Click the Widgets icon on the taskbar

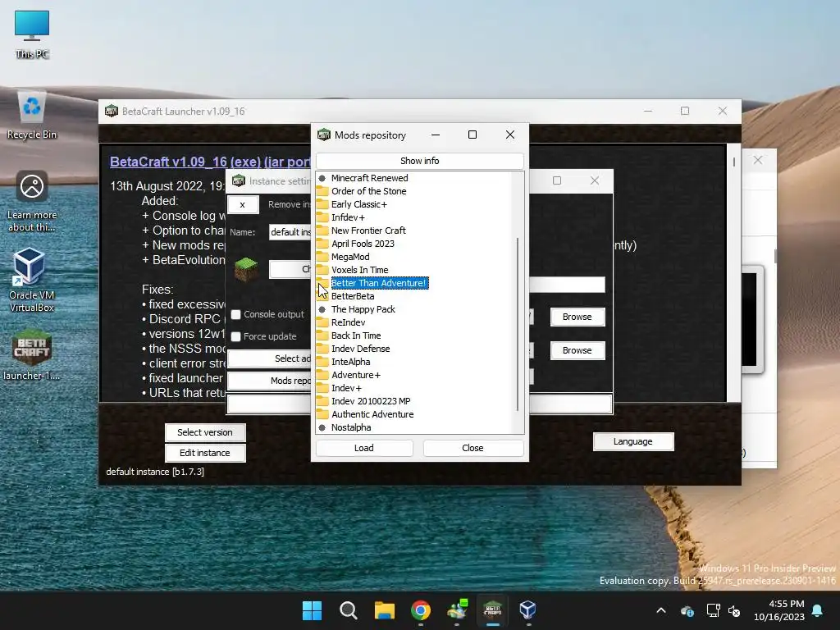(456, 610)
